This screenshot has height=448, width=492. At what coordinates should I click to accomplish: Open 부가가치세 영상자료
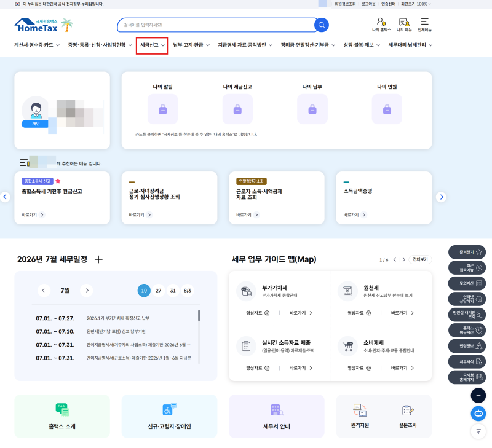click(x=258, y=313)
